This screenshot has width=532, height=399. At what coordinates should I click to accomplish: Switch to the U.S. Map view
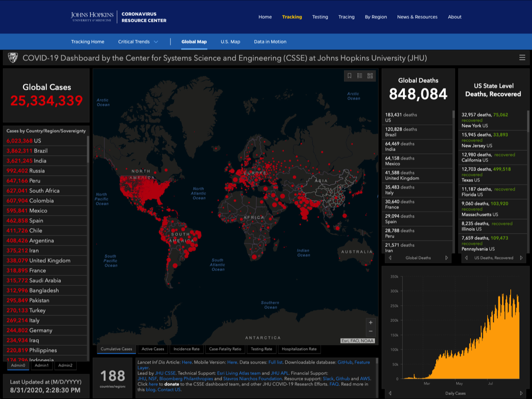[231, 42]
